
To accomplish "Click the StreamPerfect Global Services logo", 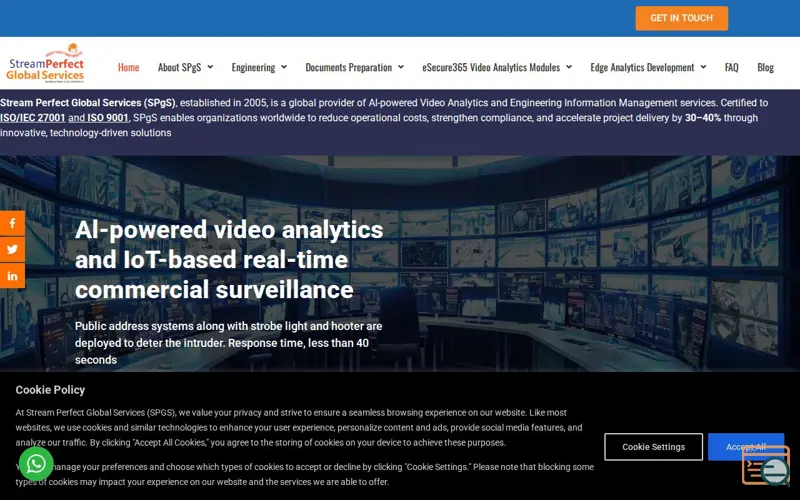I will click(45, 63).
